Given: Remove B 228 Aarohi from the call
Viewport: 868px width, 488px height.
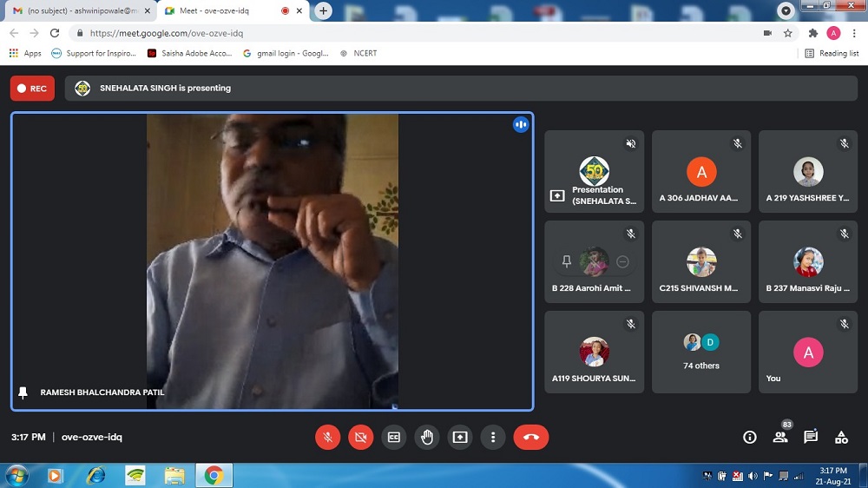Looking at the screenshot, I should 622,261.
